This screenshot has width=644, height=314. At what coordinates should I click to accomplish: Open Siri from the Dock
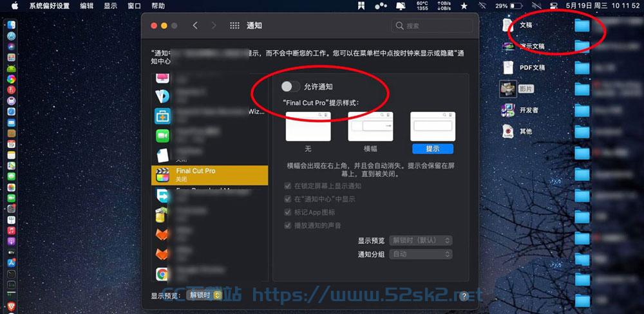point(12,46)
